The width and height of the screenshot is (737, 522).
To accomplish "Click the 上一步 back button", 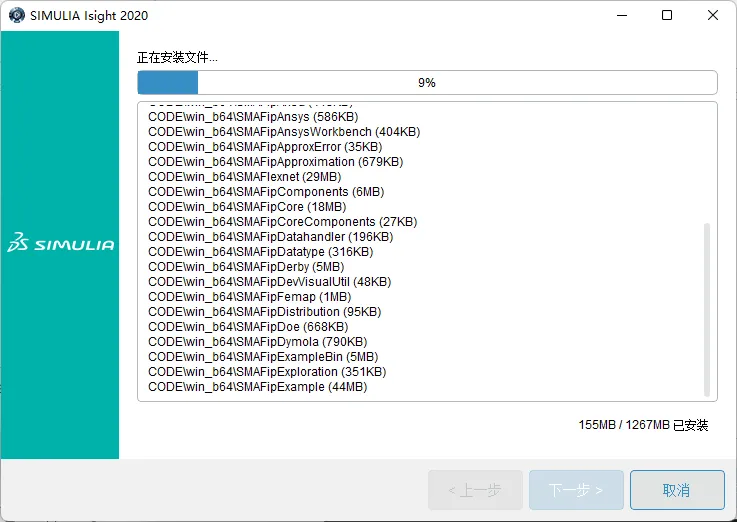I will [x=475, y=490].
